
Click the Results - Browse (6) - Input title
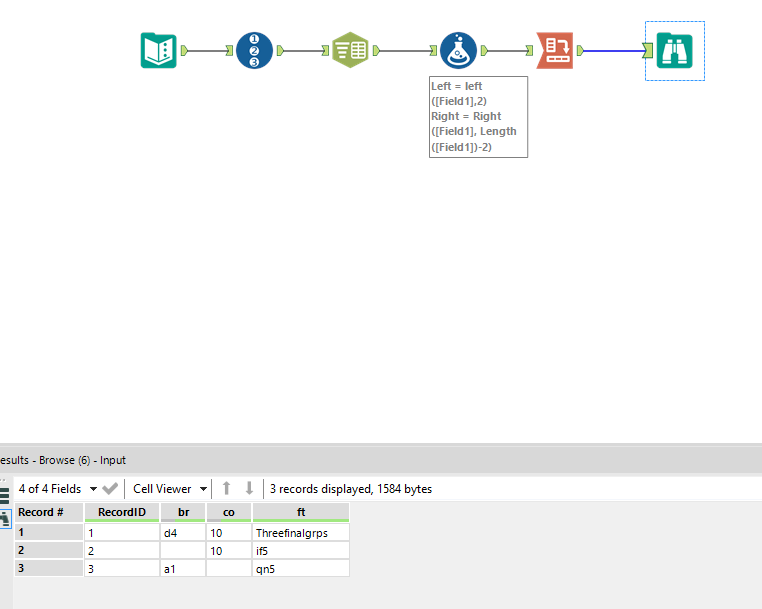click(63, 460)
